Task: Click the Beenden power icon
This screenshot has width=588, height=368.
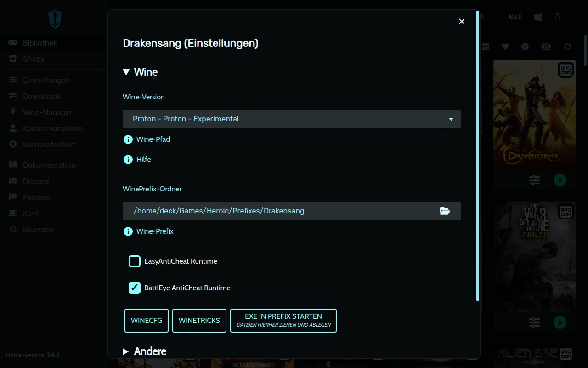Action: [x=13, y=230]
